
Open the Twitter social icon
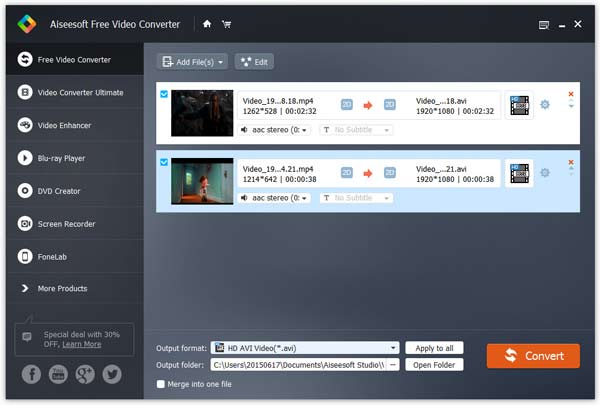point(112,374)
